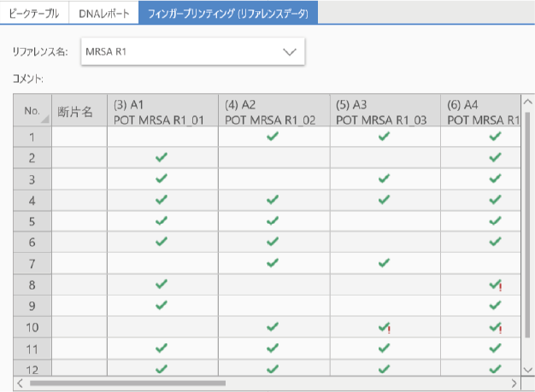Click the checkmark in row 2 under A1

pyautogui.click(x=162, y=157)
